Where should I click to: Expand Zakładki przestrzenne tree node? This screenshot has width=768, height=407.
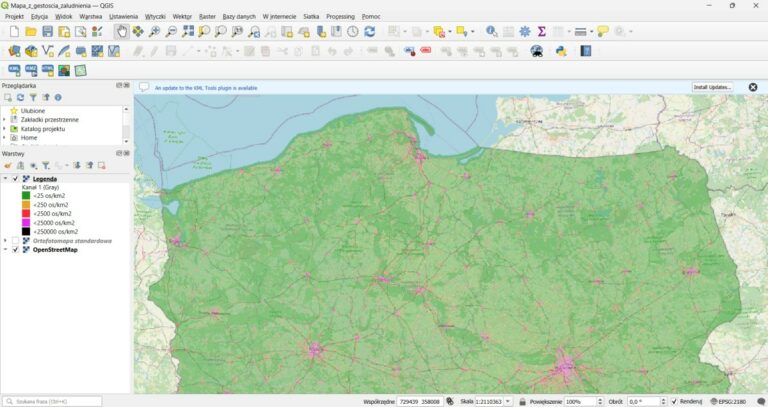[4, 119]
